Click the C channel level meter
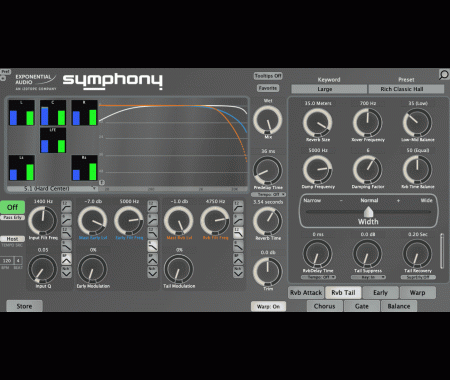The height and width of the screenshot is (380, 450). coord(53,113)
